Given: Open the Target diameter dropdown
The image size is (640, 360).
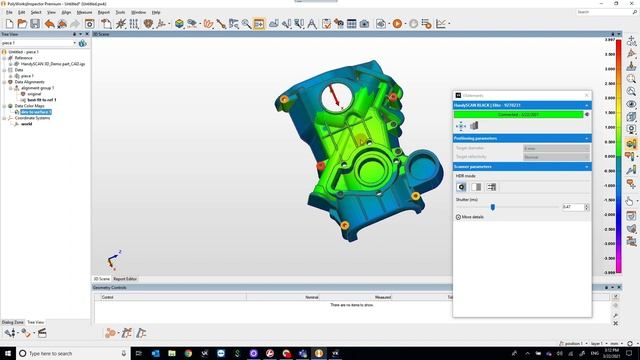Looking at the screenshot, I should pyautogui.click(x=556, y=148).
